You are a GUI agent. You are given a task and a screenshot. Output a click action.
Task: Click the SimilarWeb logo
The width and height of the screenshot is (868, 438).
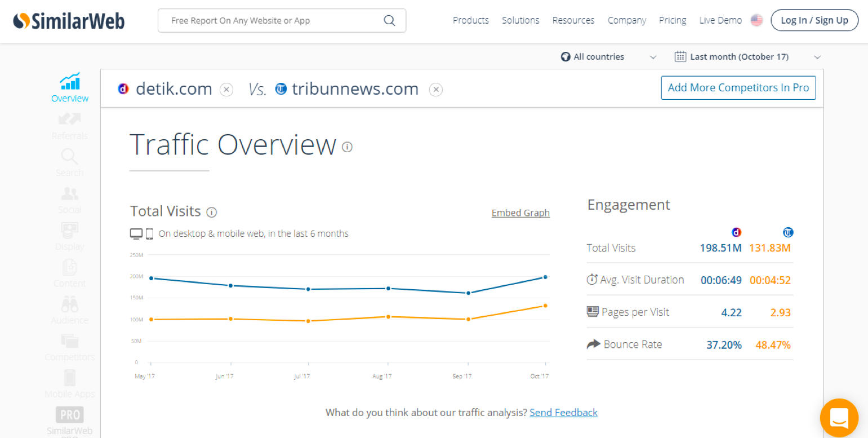(x=69, y=21)
